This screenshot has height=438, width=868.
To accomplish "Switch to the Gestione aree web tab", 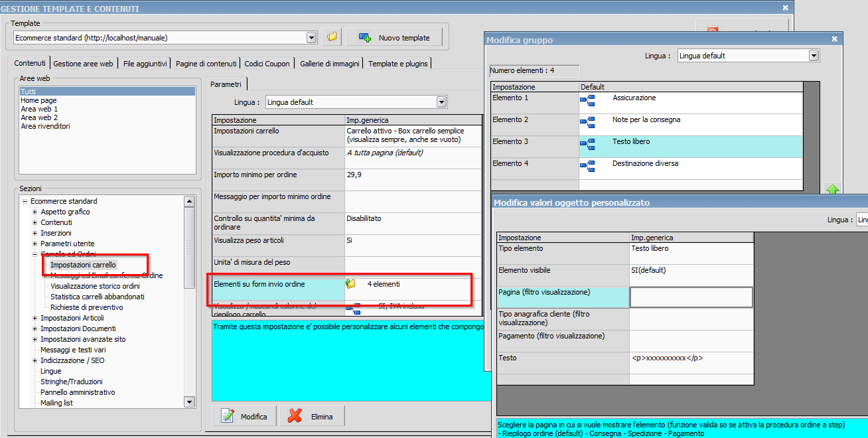I will tap(84, 64).
